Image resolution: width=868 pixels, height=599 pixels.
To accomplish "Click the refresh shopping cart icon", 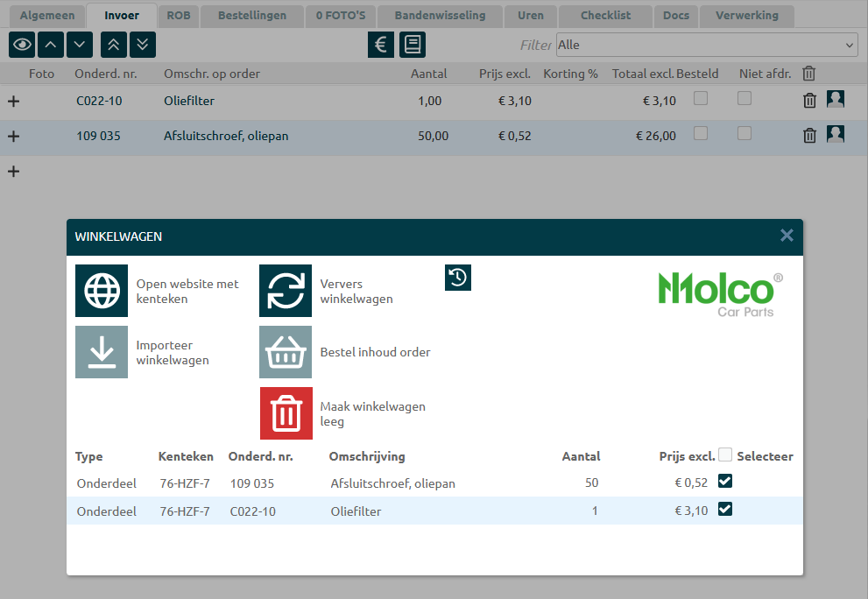I will click(286, 291).
